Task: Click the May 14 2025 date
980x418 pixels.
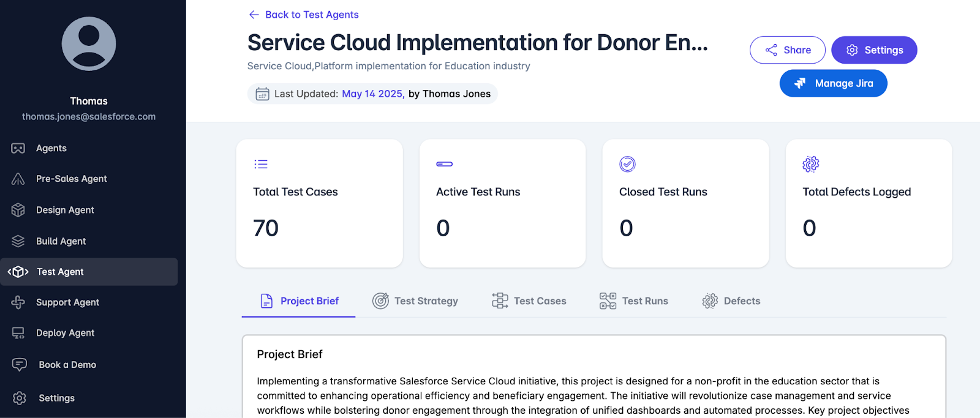Action: click(373, 94)
